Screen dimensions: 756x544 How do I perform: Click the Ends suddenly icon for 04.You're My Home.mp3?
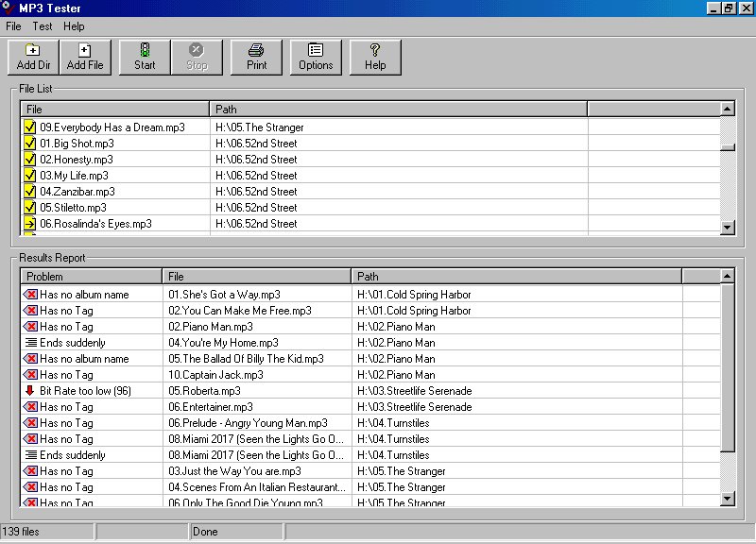point(30,343)
